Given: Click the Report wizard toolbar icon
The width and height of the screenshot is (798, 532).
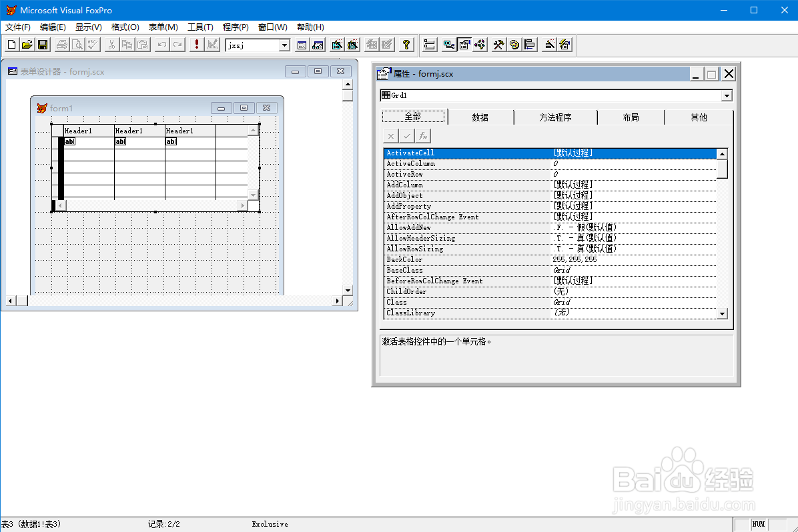Looking at the screenshot, I should (x=353, y=45).
